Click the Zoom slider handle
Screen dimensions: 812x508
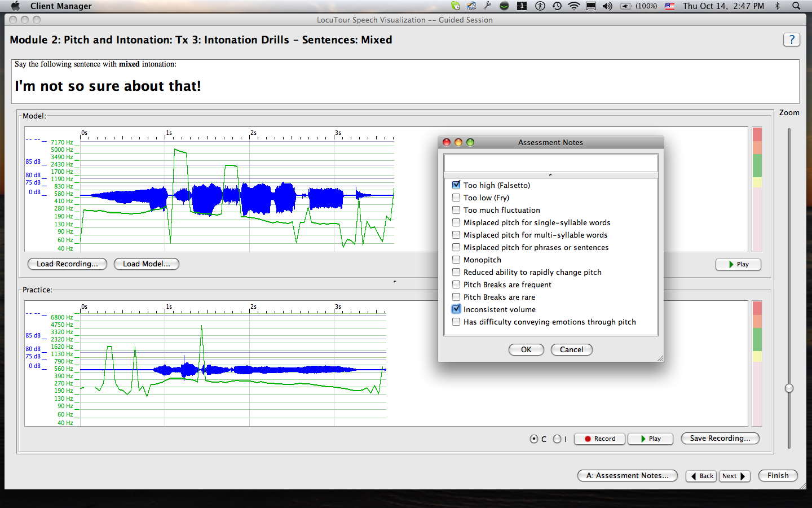[789, 388]
